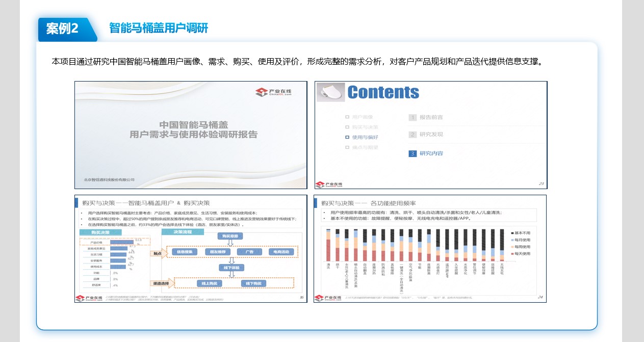Select the 使用与偏好 checkbox item
Image resolution: width=644 pixels, height=342 pixels.
tap(347, 137)
